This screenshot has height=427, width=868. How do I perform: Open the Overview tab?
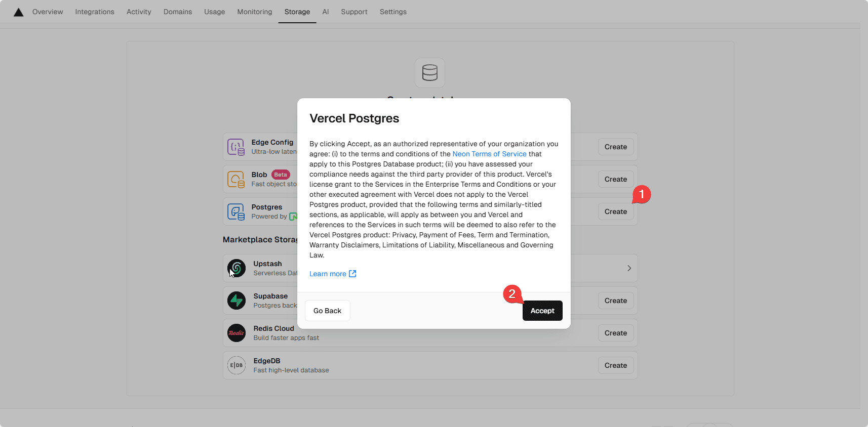pyautogui.click(x=48, y=12)
